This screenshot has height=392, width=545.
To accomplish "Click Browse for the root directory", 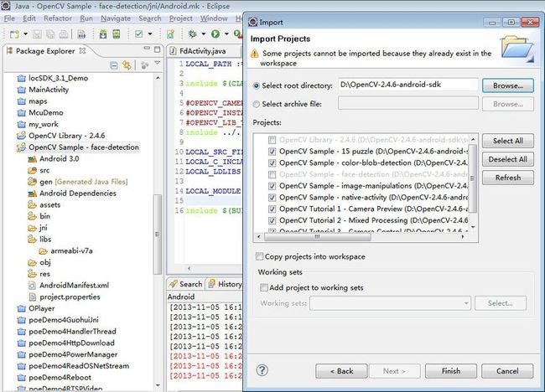I will [508, 85].
